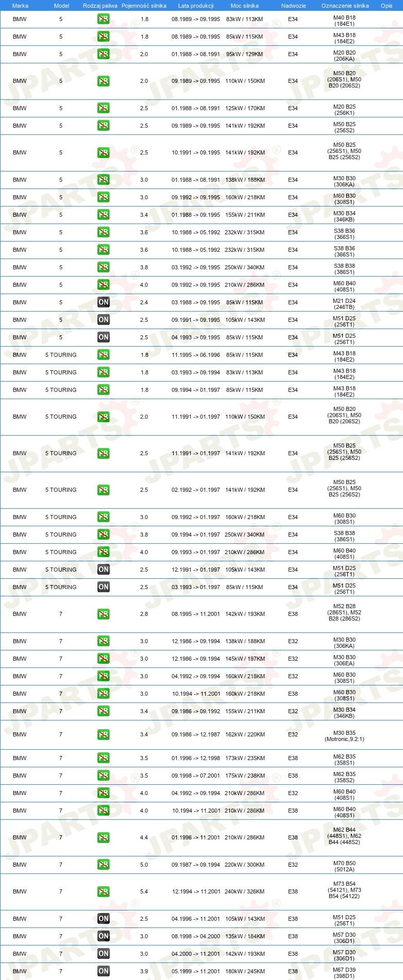Select the engine capacity value 3.9
The width and height of the screenshot is (403, 980).
(144, 971)
